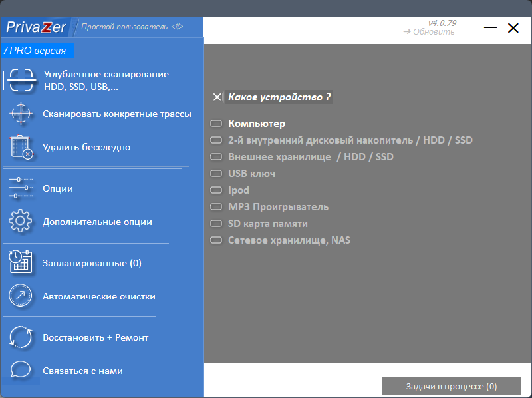Click the crosshair icon for scanning specific traces
This screenshot has width=532, height=398.
[21, 114]
